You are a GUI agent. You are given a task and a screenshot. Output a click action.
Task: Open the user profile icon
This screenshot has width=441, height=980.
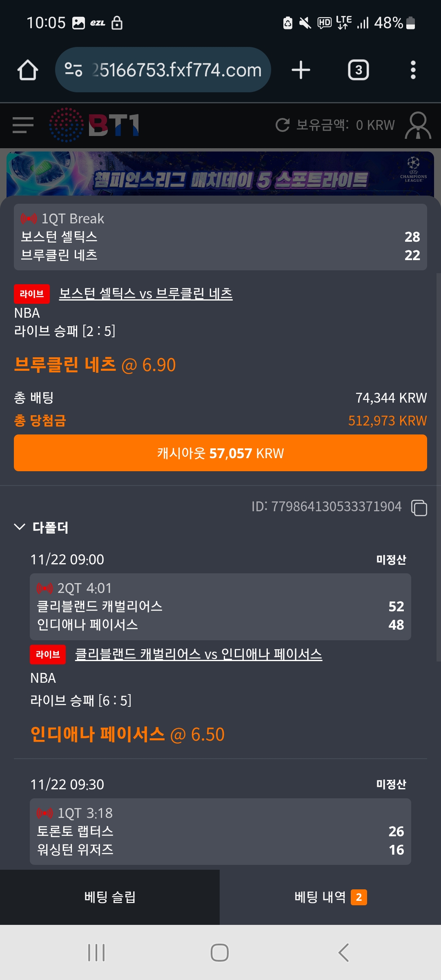tap(418, 125)
